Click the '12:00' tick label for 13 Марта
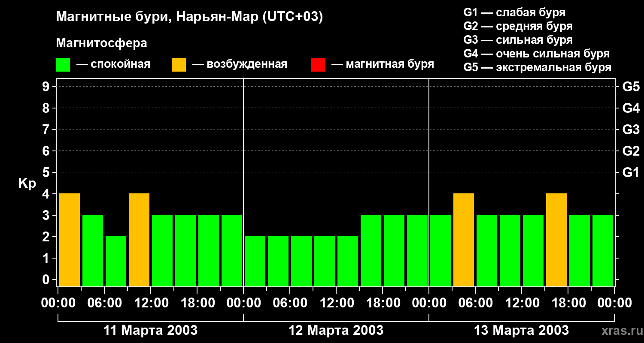 [522, 303]
